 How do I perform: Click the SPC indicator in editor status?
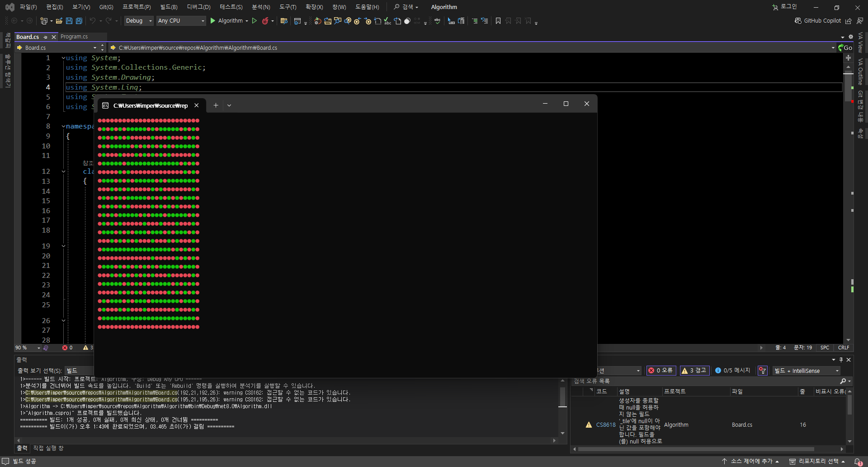click(x=825, y=348)
